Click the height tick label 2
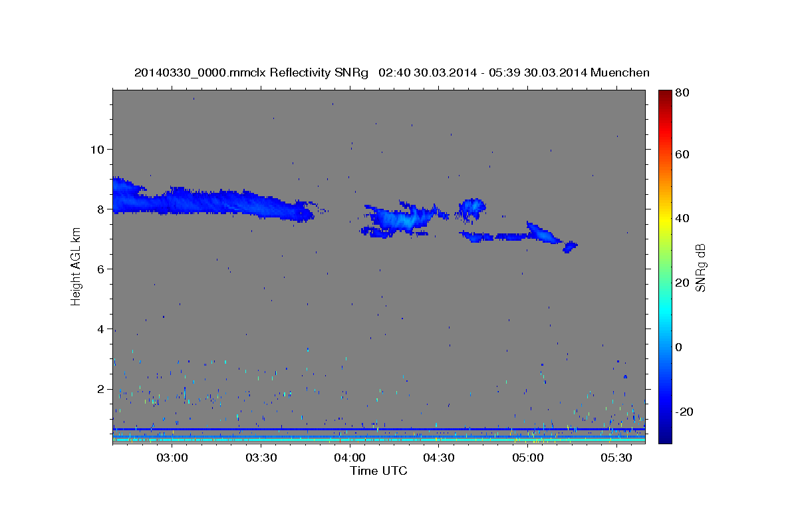 click(102, 388)
